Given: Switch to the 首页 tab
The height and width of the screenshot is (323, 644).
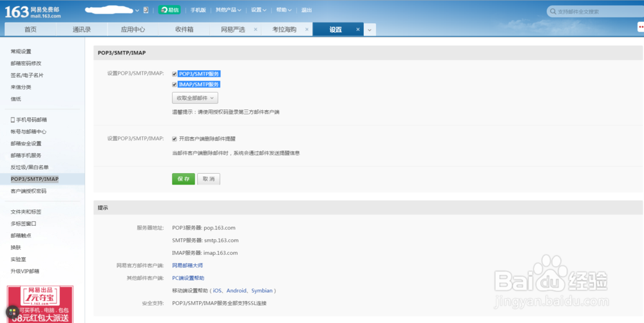Looking at the screenshot, I should click(x=30, y=30).
